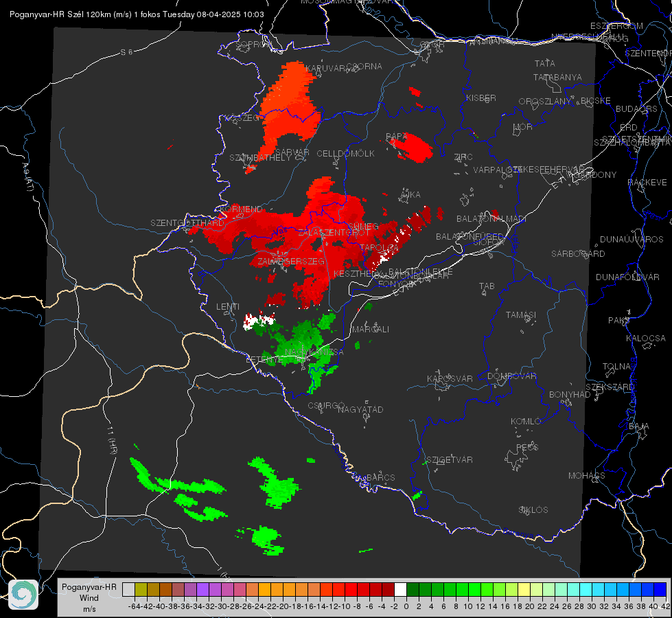Click the KORMEND city label

click(242, 209)
